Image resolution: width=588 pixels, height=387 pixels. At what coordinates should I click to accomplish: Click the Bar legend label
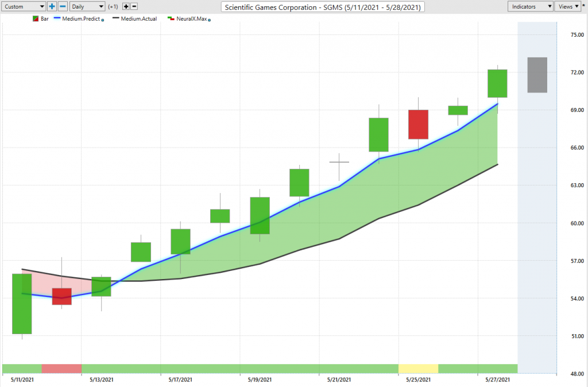tap(45, 19)
